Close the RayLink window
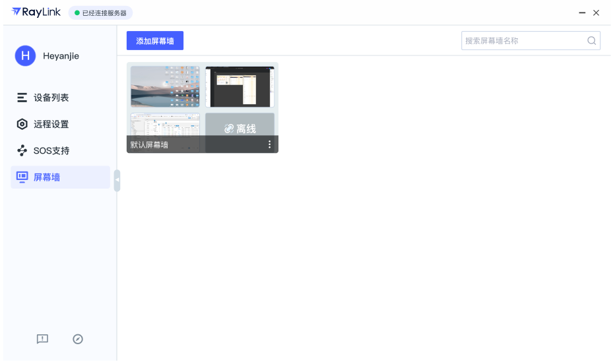Image resolution: width=613 pixels, height=364 pixels. (597, 13)
